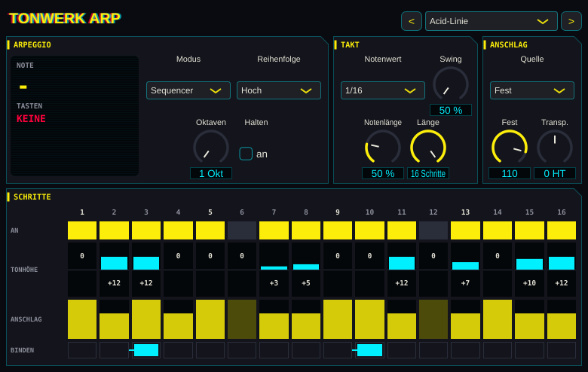Enable the Halten checkbox
Screen dimensions: 588x372
tap(246, 154)
